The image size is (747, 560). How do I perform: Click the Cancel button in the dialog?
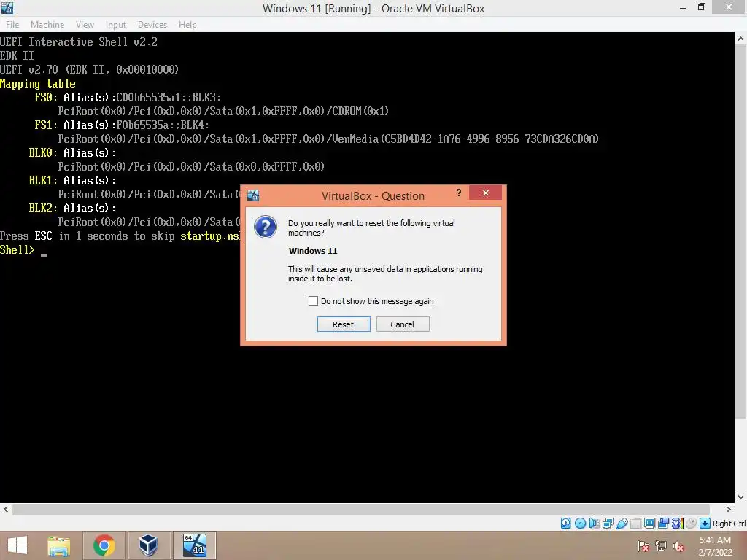[x=403, y=324]
